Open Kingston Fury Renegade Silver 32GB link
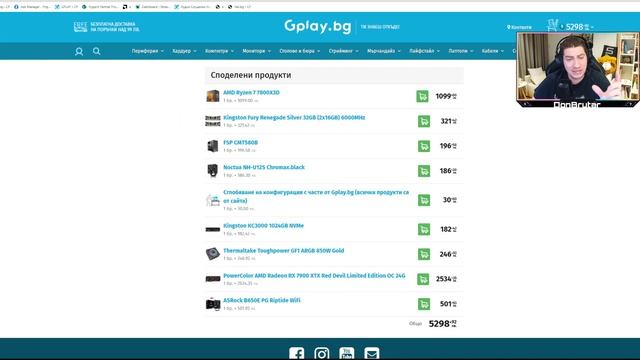 pyautogui.click(x=294, y=118)
